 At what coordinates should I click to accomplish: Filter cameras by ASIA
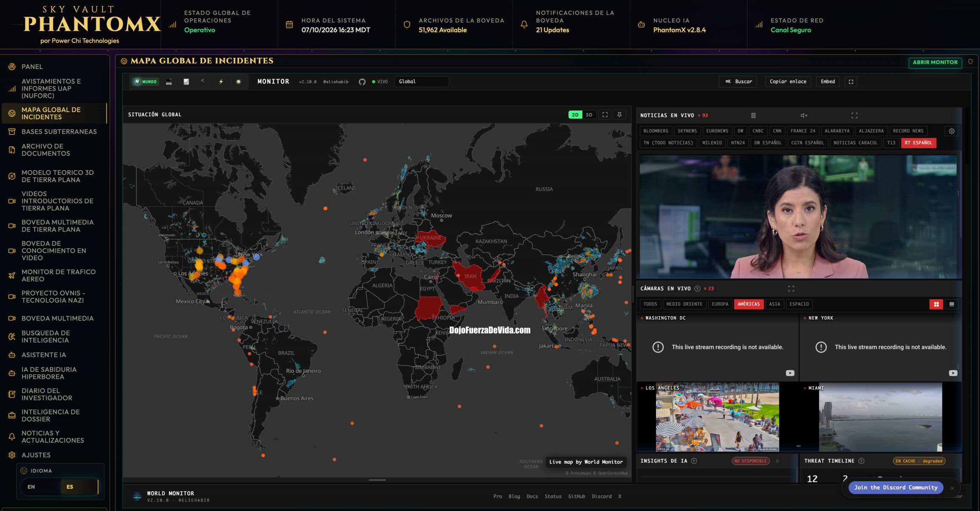[x=774, y=304]
